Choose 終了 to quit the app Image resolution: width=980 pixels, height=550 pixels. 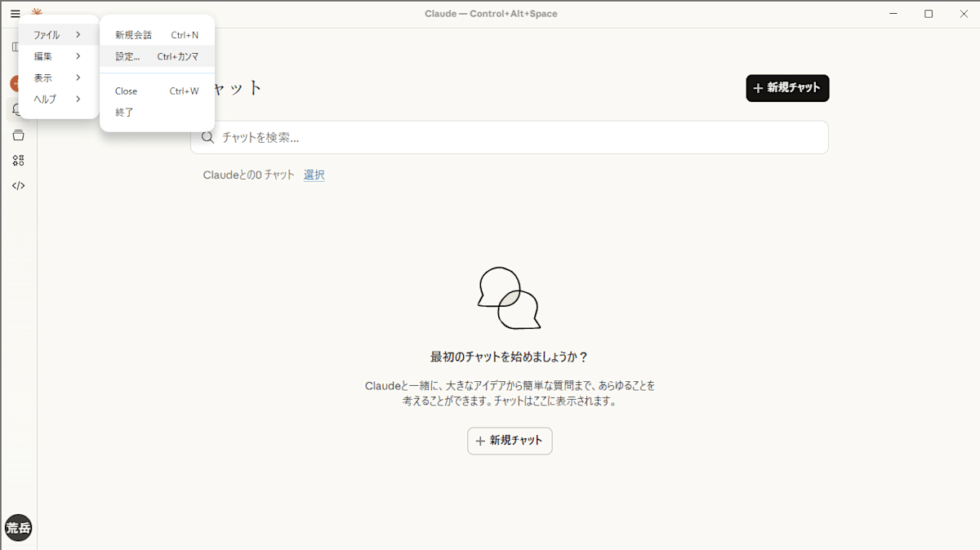coord(157,112)
